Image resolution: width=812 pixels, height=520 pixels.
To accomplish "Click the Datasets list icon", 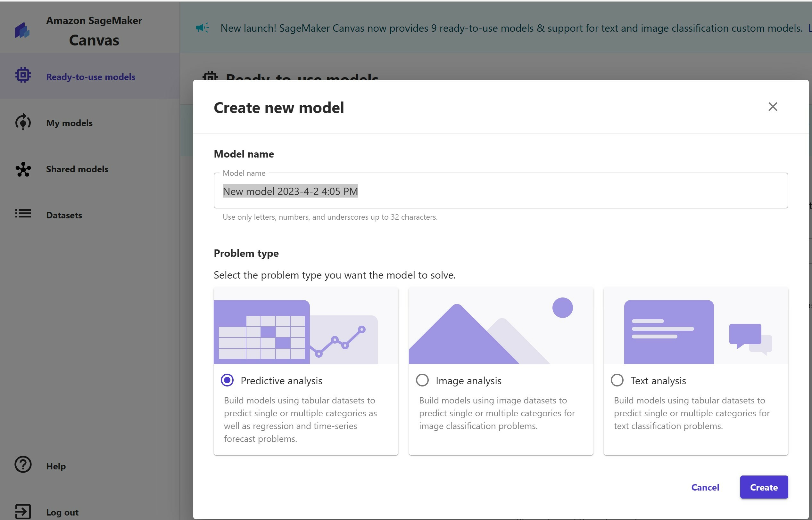I will (x=23, y=214).
